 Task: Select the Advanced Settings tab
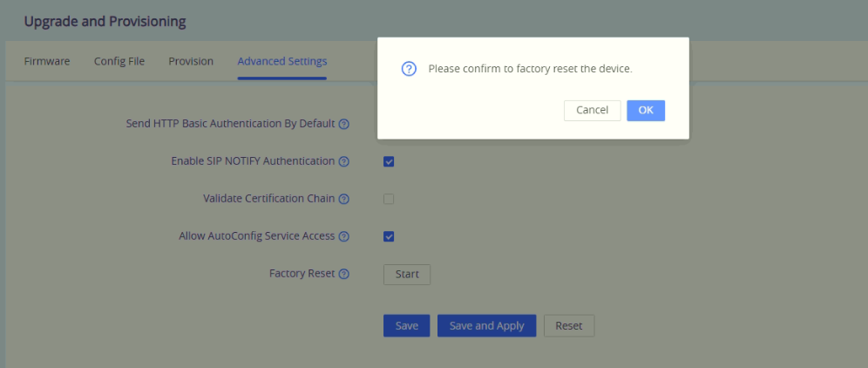(282, 61)
